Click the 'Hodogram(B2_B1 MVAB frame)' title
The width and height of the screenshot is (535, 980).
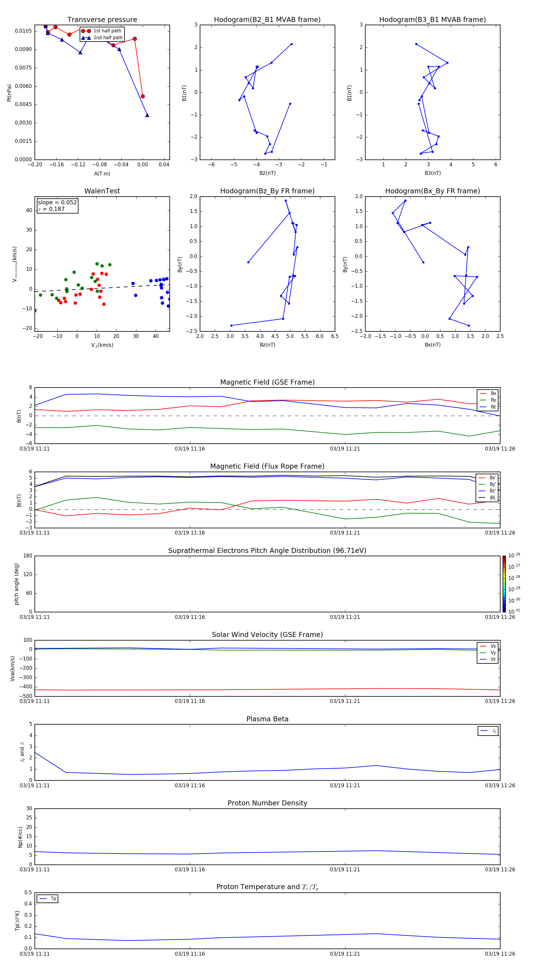pyautogui.click(x=267, y=20)
